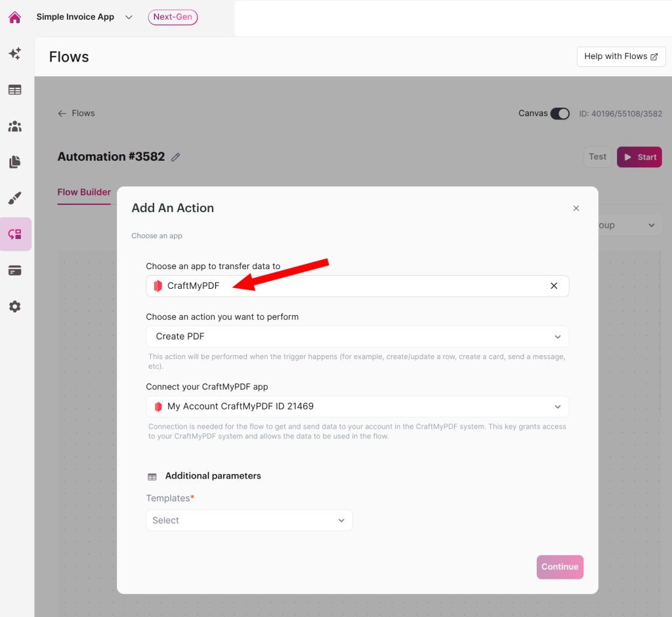This screenshot has width=672, height=617.
Task: Open the Users group icon in sidebar
Action: coord(15,126)
